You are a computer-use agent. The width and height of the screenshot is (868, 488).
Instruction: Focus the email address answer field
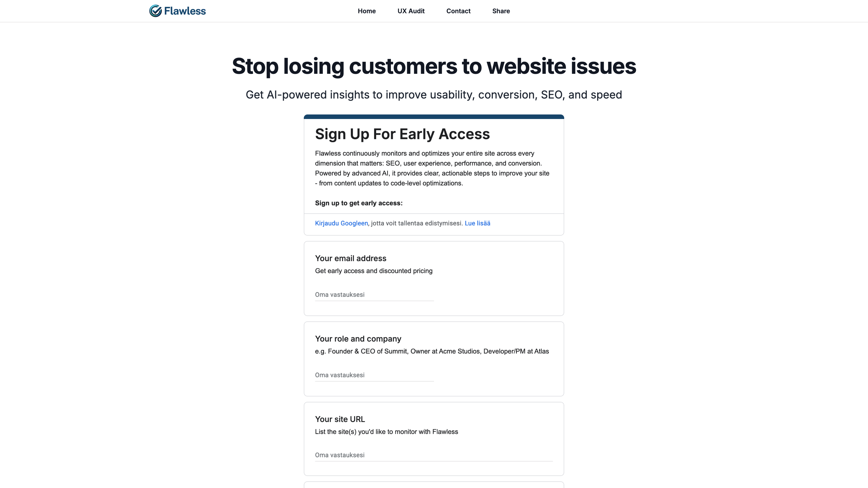click(x=374, y=295)
